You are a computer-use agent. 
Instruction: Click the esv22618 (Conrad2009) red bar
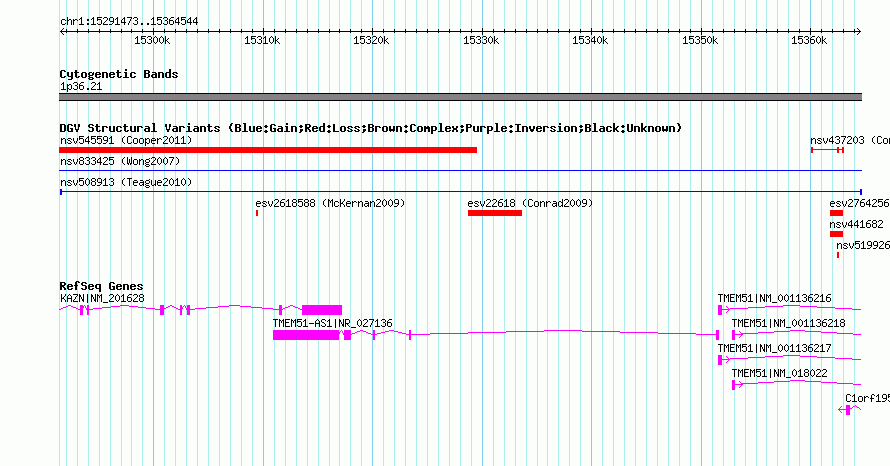tap(495, 213)
